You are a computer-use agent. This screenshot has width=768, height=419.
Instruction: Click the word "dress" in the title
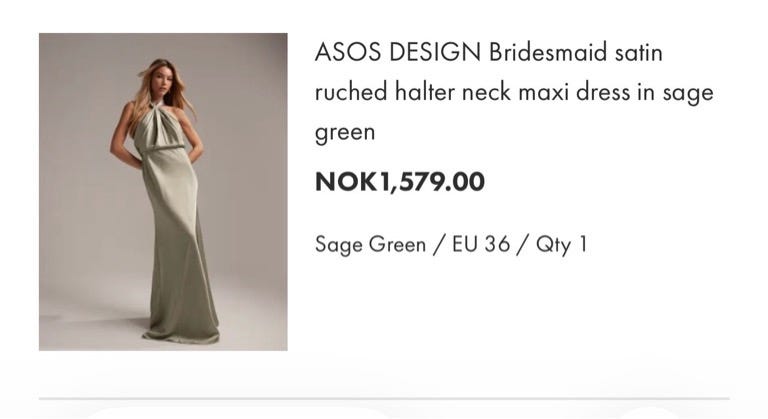click(x=603, y=92)
